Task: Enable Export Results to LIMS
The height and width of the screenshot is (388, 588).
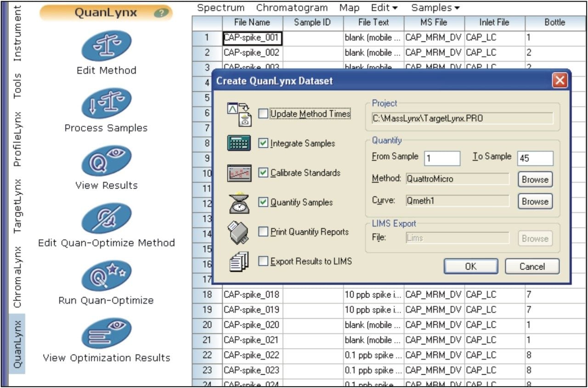Action: [x=263, y=261]
